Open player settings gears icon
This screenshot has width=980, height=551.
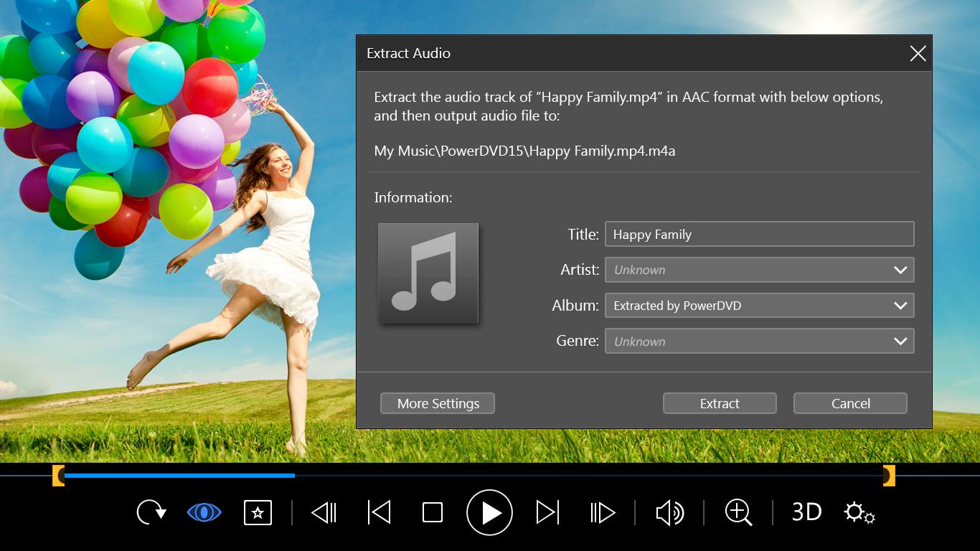click(859, 512)
